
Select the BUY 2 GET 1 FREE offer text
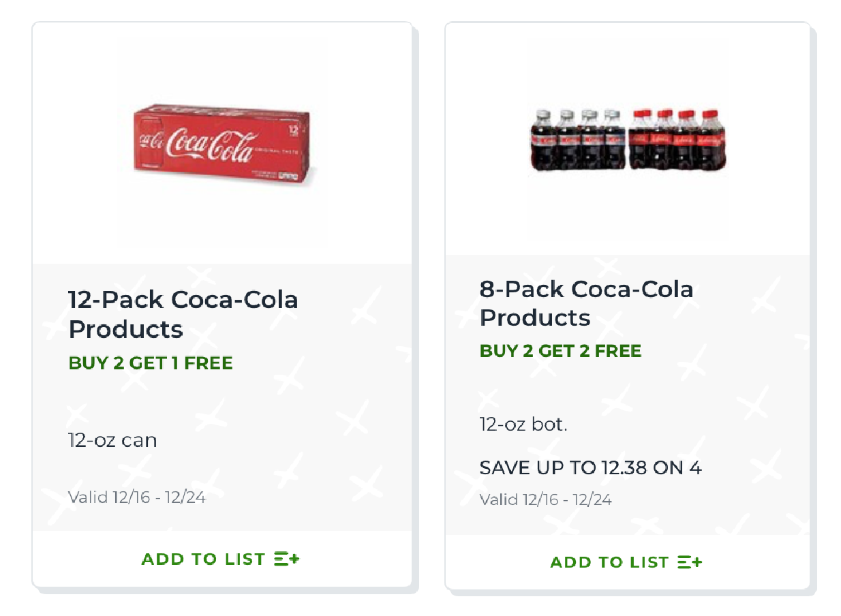151,363
